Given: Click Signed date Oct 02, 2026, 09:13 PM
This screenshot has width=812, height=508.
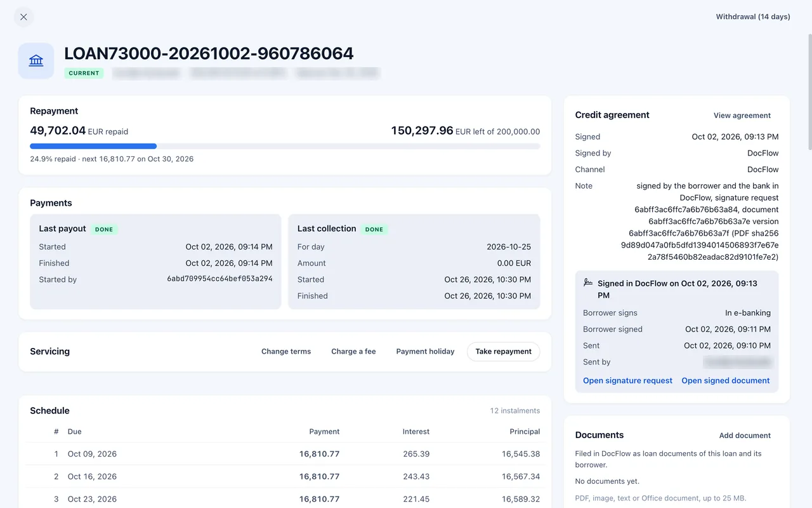Looking at the screenshot, I should coord(735,137).
